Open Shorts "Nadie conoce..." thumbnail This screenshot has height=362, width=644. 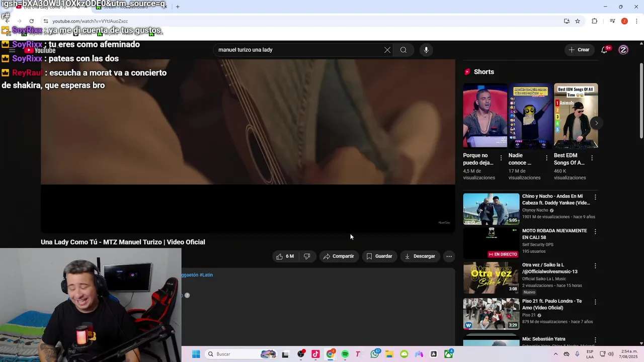coord(530,116)
